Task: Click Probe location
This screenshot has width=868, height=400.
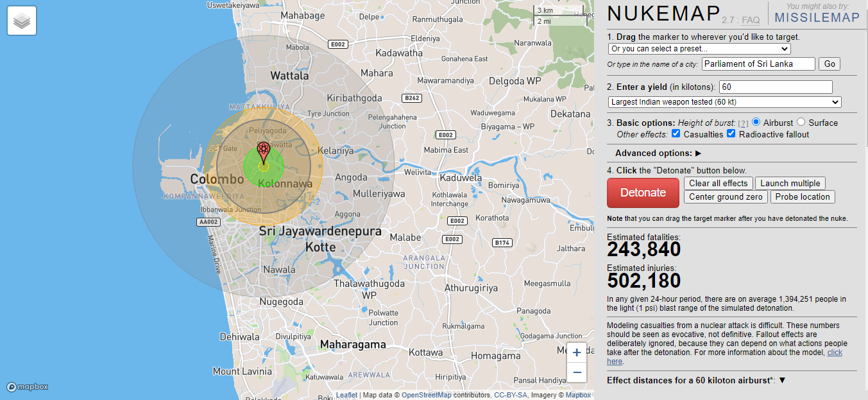Action: pyautogui.click(x=803, y=196)
